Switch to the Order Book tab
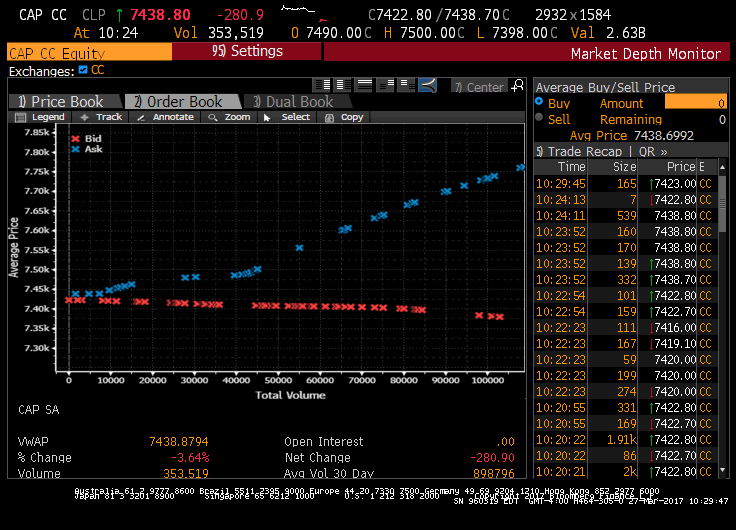736x530 pixels. point(182,101)
